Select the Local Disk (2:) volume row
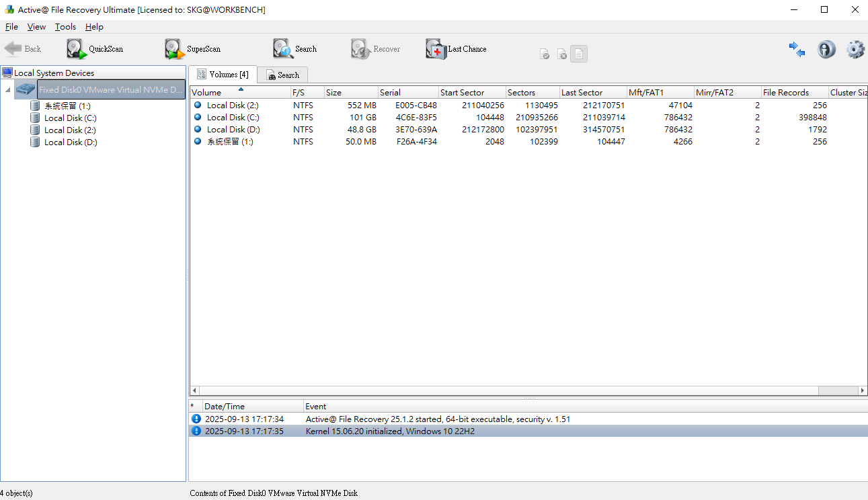Image resolution: width=868 pixels, height=500 pixels. point(528,106)
